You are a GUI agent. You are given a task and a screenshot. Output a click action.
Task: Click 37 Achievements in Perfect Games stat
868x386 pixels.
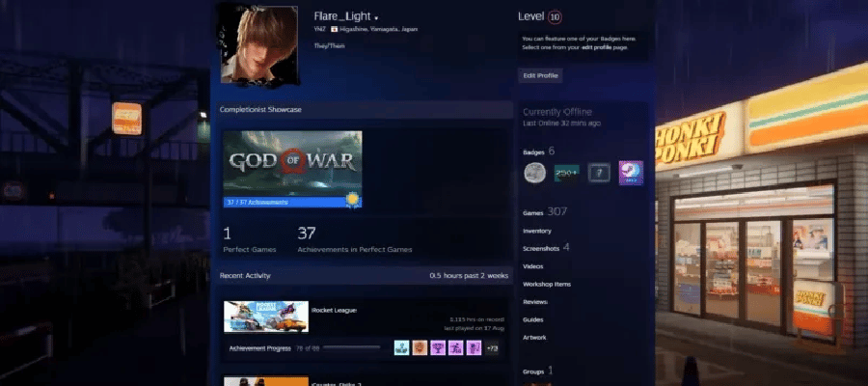(x=355, y=239)
